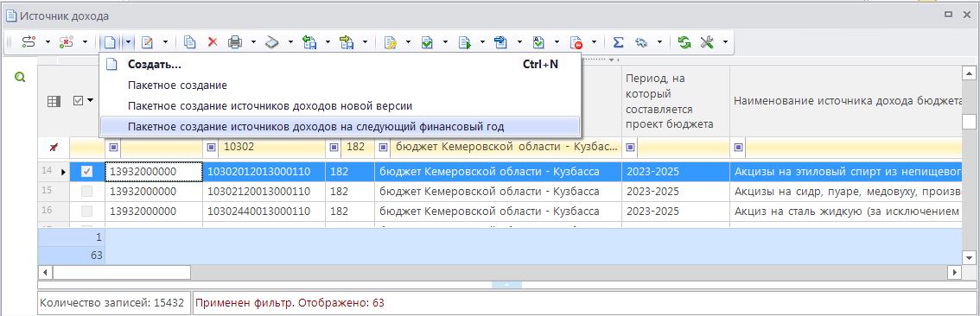
Task: Choose menu item 'Пакетное создание'
Action: coord(340,85)
